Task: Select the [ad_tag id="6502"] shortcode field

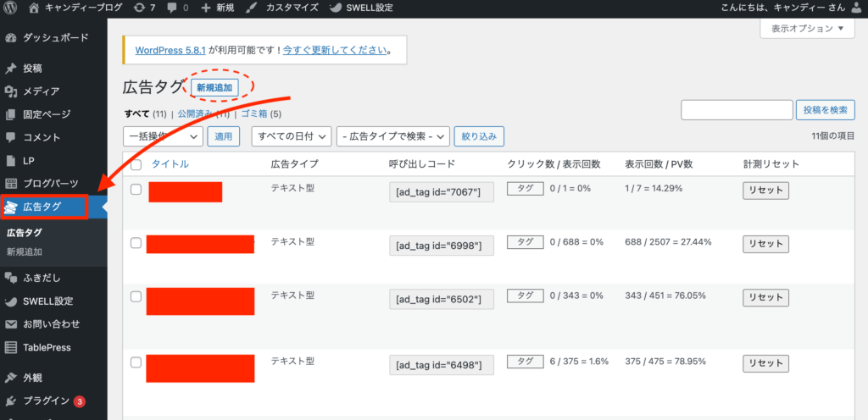Action: pos(441,300)
